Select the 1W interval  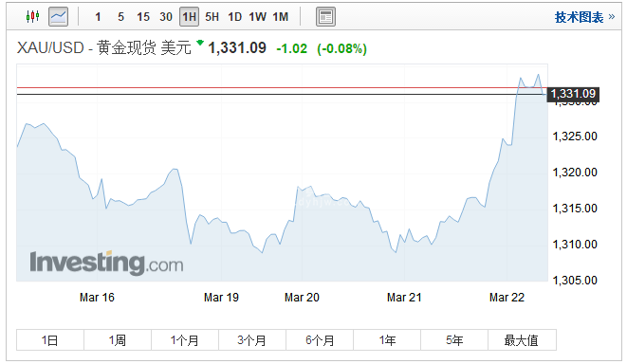pyautogui.click(x=257, y=17)
